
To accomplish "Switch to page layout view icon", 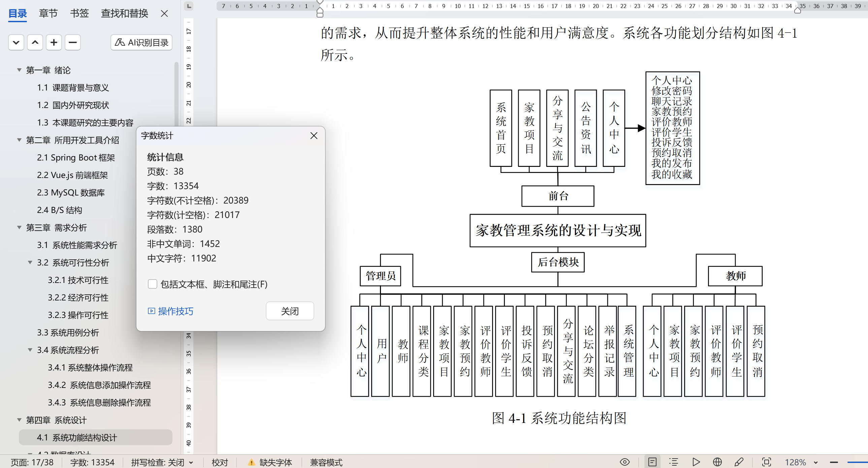I will tap(652, 462).
